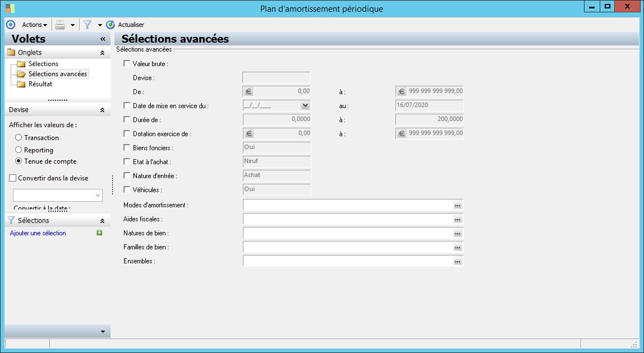The width and height of the screenshot is (644, 353).
Task: Open the filter dropdown arrow
Action: click(x=100, y=25)
